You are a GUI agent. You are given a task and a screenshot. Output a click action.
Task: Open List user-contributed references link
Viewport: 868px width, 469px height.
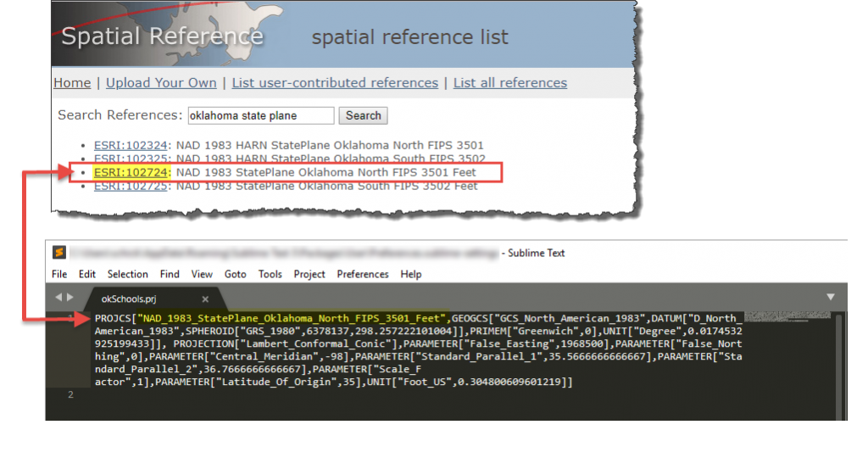pyautogui.click(x=335, y=83)
